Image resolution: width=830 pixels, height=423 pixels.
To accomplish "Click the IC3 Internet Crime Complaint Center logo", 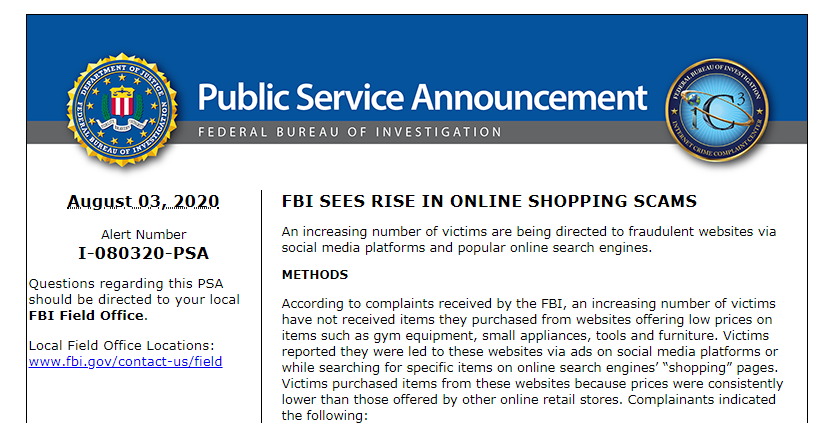I will pyautogui.click(x=717, y=110).
